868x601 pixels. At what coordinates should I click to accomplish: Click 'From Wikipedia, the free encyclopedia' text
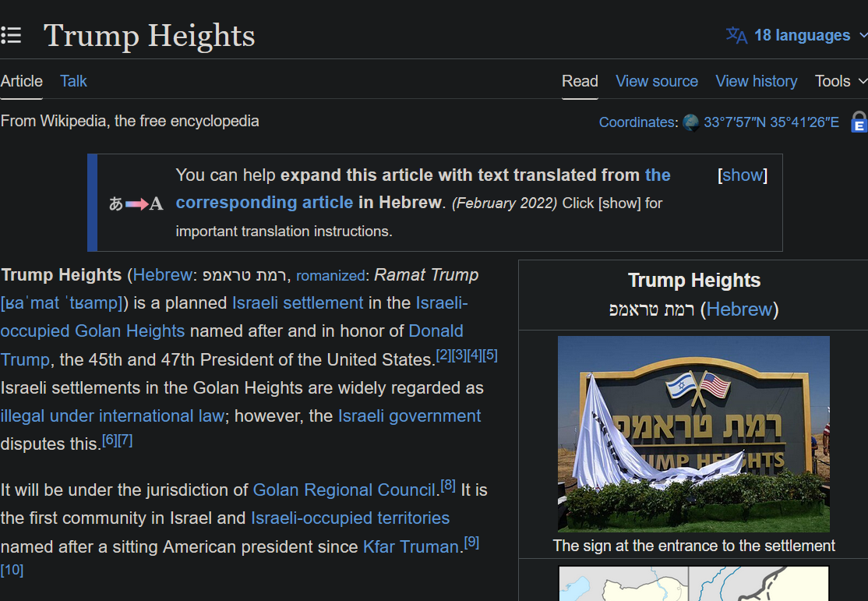coord(130,122)
